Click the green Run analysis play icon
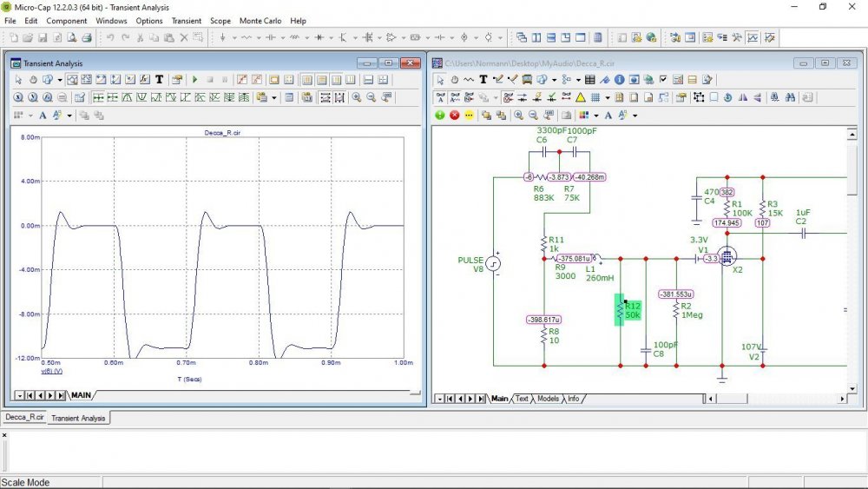 [x=194, y=79]
